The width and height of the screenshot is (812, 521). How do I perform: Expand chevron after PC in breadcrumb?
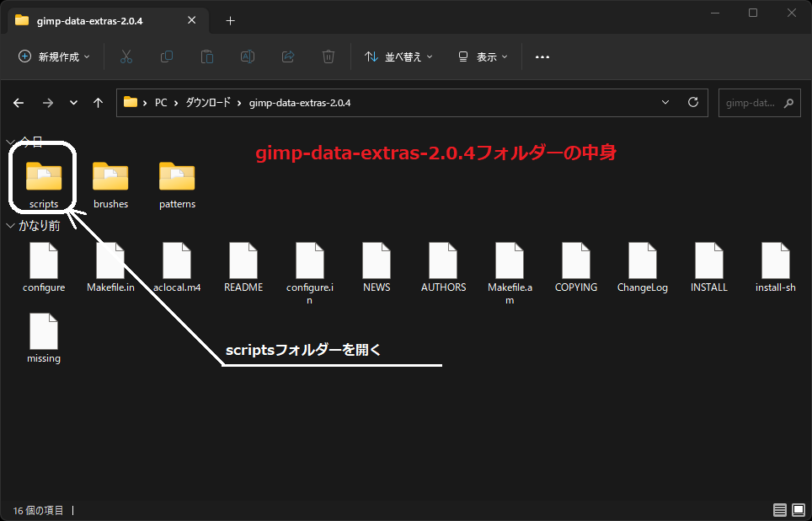coord(175,103)
